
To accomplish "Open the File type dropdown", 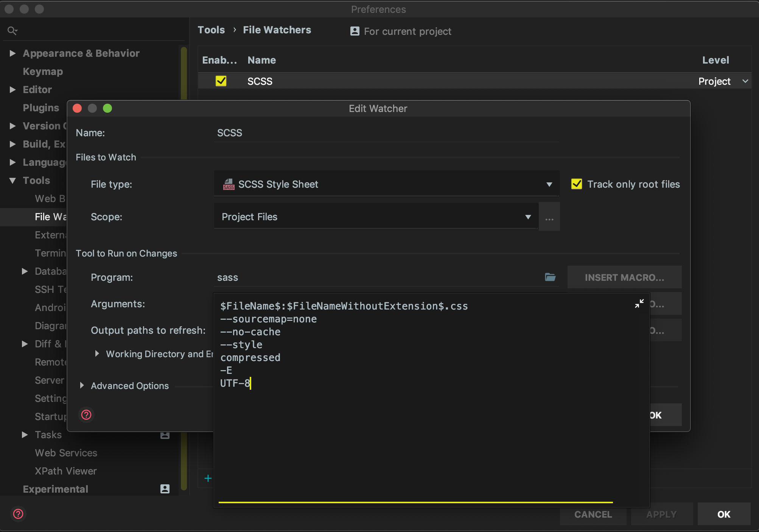I will [x=387, y=184].
